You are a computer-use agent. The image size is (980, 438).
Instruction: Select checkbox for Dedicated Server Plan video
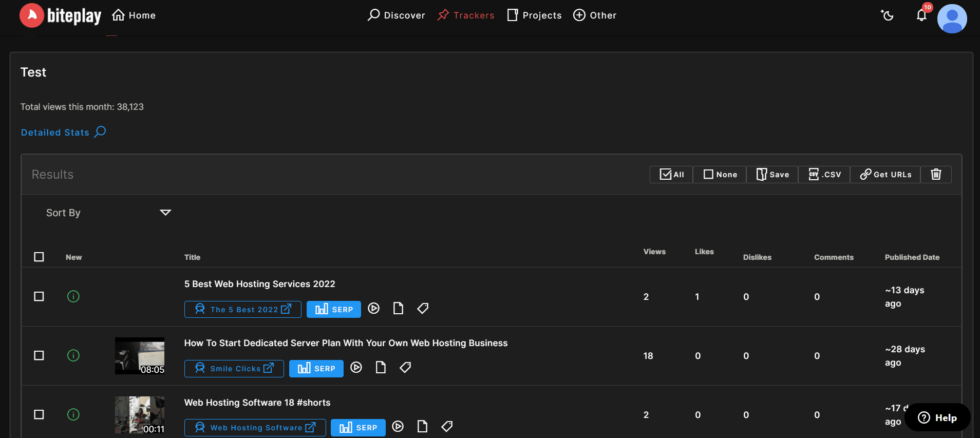39,355
